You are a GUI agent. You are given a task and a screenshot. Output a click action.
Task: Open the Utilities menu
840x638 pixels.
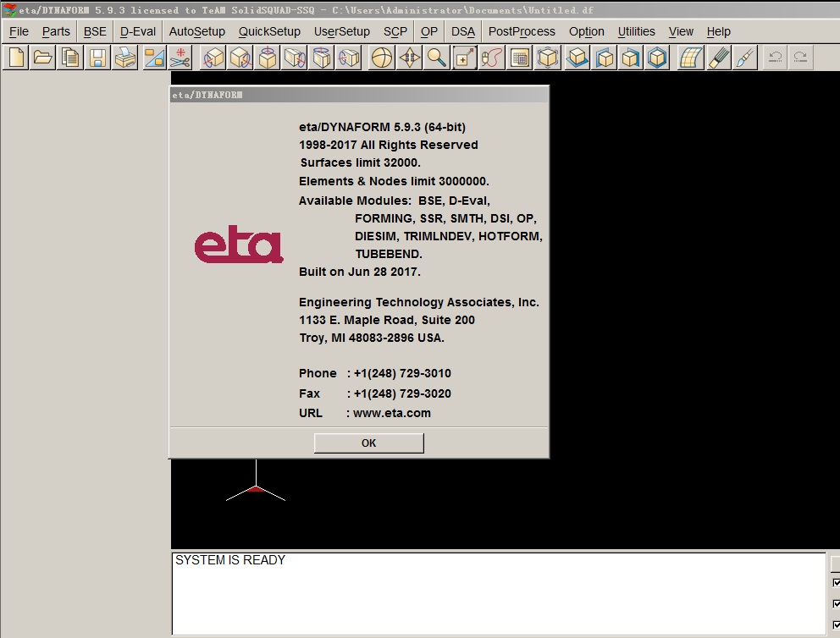pyautogui.click(x=637, y=31)
